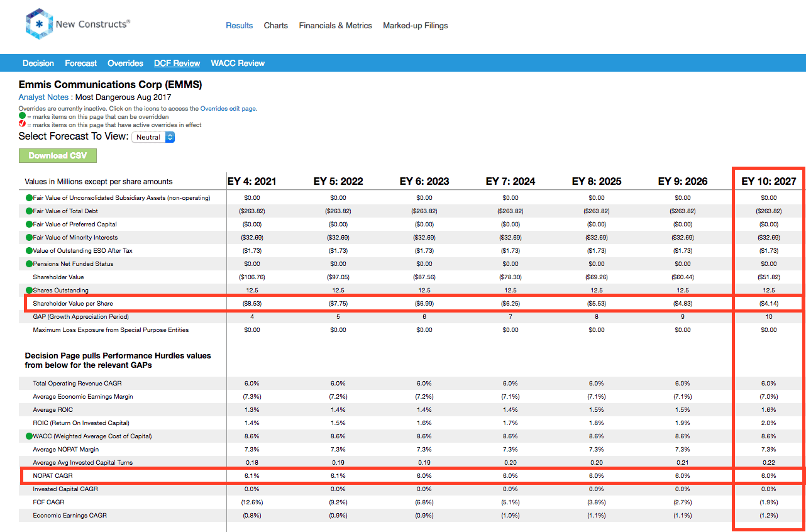Open the Results tab
The width and height of the screenshot is (806, 532).
pyautogui.click(x=240, y=26)
